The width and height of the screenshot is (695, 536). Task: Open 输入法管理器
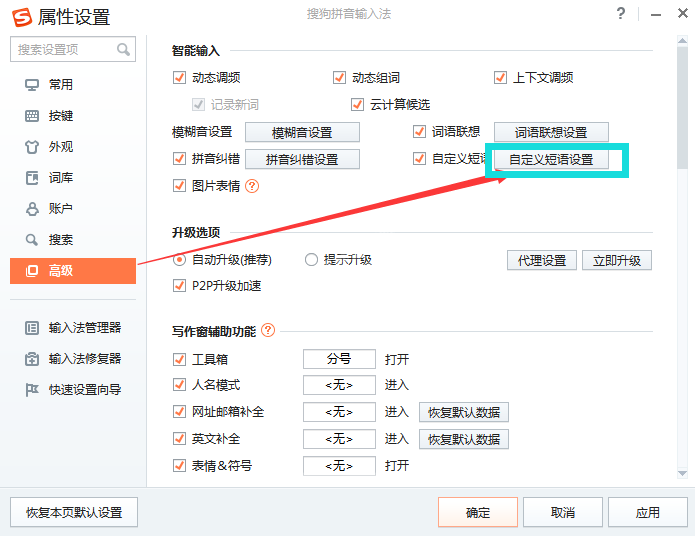point(73,328)
